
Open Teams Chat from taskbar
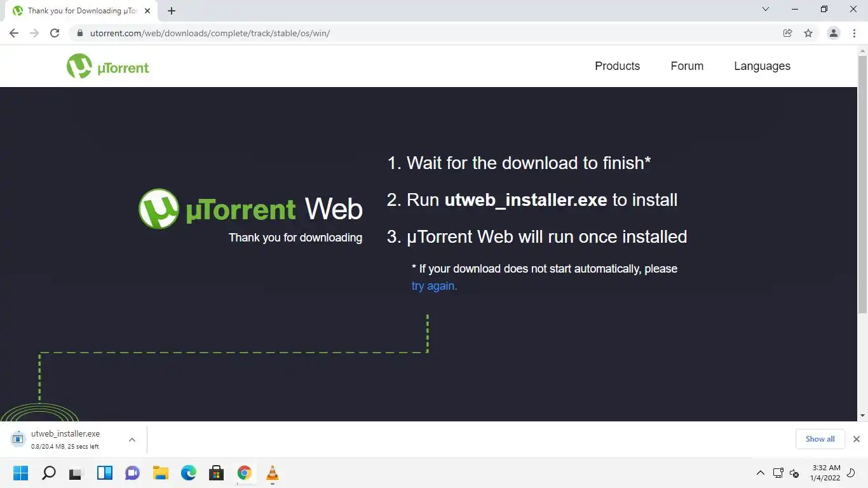132,473
